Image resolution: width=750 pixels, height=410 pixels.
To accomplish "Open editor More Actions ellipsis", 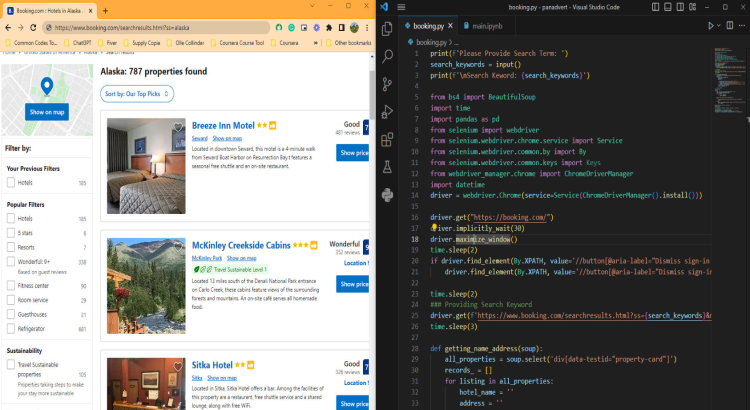I will tap(742, 26).
